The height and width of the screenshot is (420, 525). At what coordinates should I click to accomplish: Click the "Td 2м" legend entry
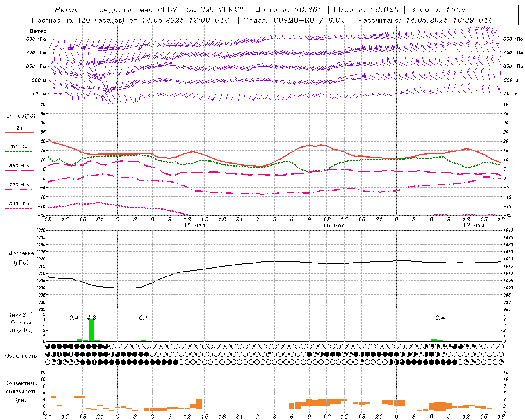click(19, 147)
